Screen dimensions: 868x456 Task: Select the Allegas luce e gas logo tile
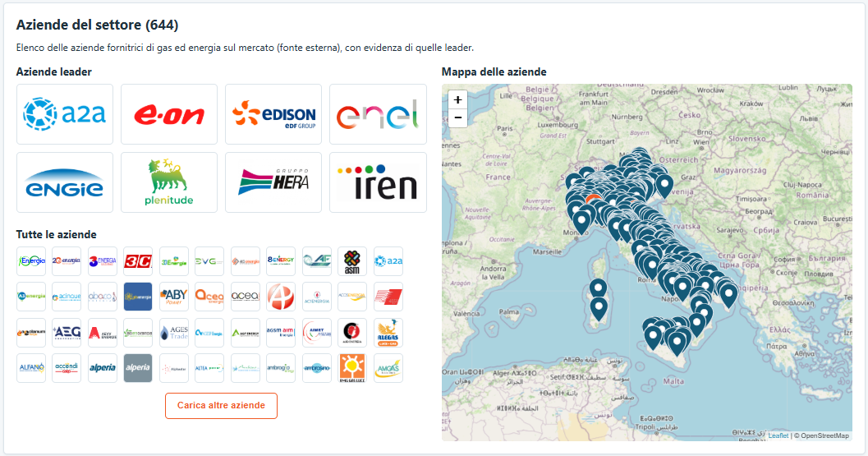[388, 333]
